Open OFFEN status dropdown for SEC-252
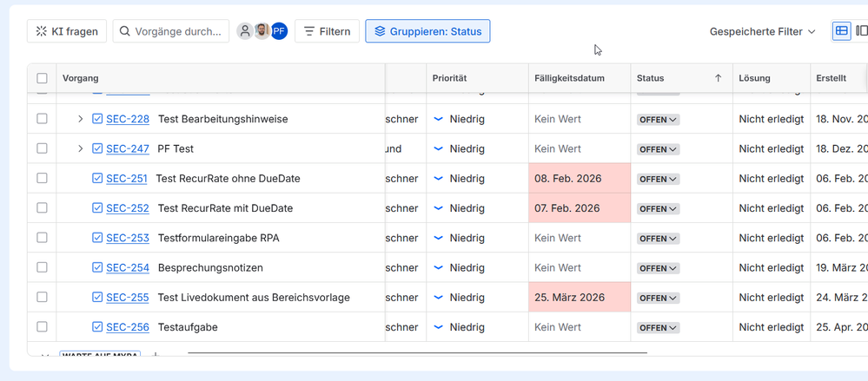 659,209
